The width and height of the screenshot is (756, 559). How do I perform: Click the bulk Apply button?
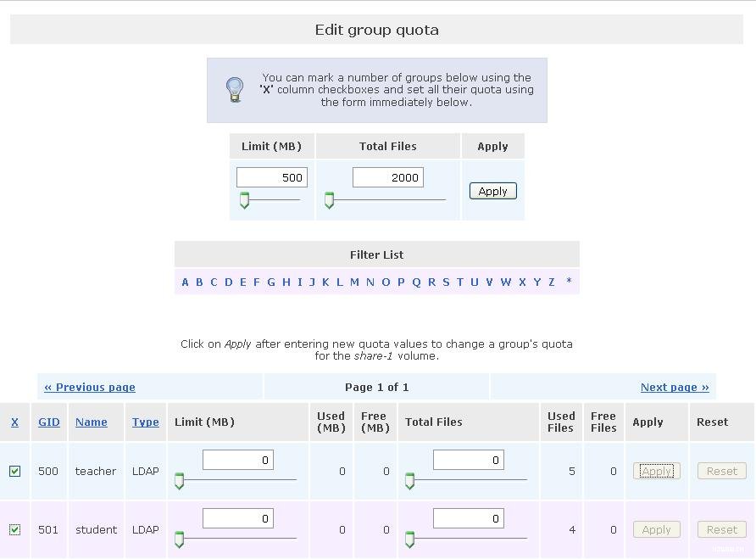coord(492,191)
